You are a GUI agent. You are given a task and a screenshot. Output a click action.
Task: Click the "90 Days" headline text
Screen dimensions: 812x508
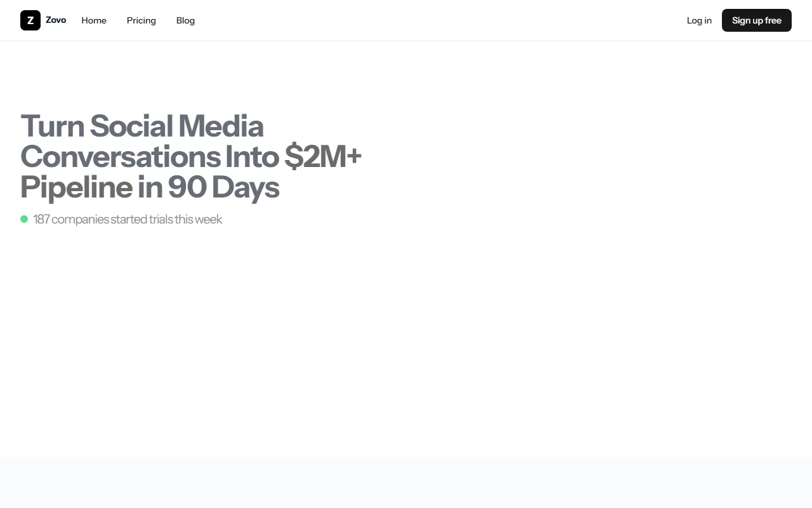pos(223,187)
